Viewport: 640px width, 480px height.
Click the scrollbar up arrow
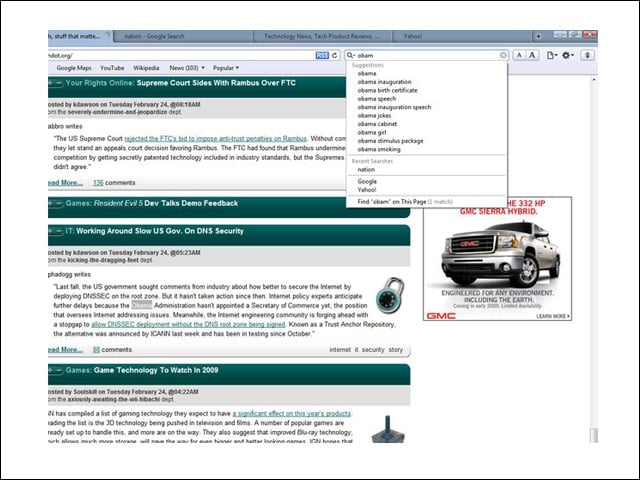point(594,80)
